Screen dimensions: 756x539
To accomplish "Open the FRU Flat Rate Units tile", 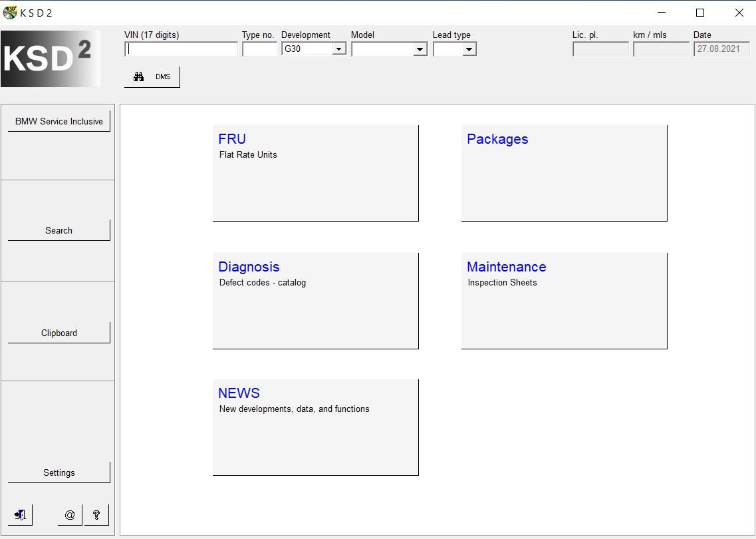I will (316, 173).
